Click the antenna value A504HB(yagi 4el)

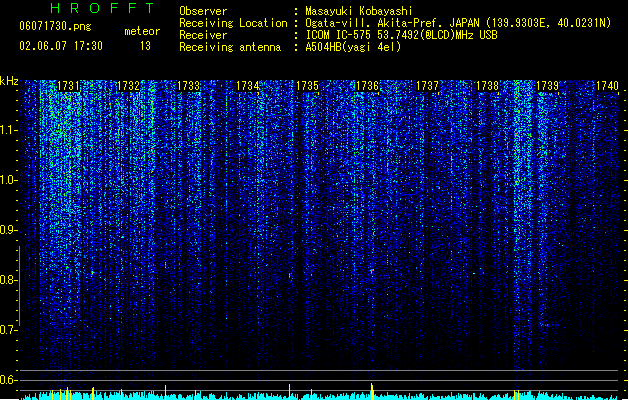click(353, 47)
